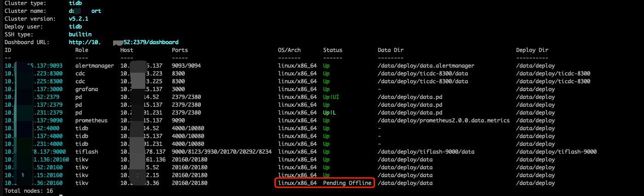
Task: Click the Ports column header
Action: coord(180,50)
